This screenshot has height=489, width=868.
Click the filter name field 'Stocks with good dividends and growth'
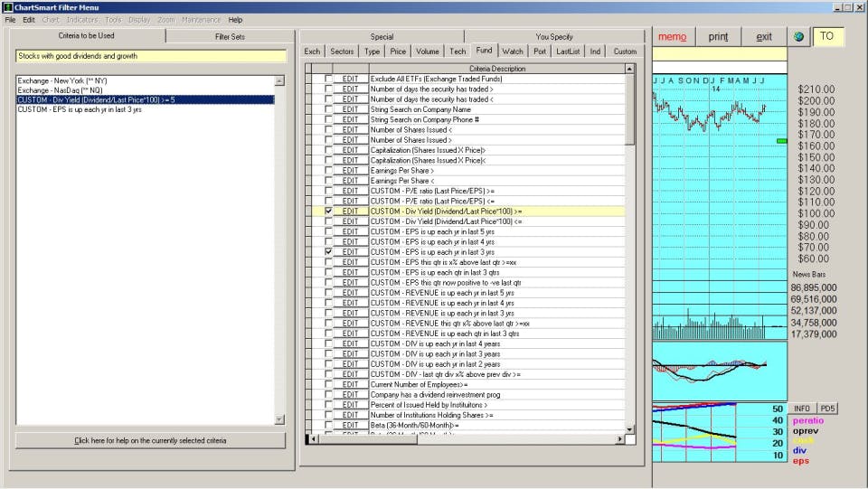click(151, 56)
